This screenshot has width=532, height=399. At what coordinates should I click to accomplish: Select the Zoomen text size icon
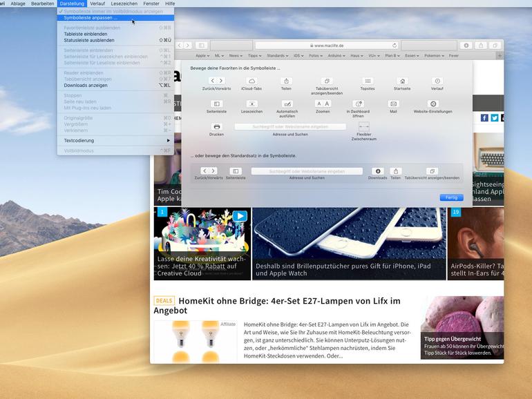(323, 104)
